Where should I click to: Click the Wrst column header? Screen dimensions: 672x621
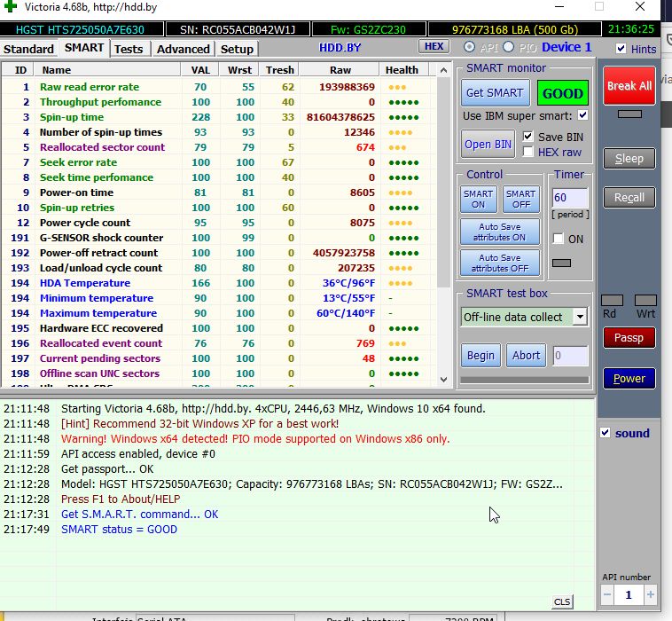click(x=239, y=70)
